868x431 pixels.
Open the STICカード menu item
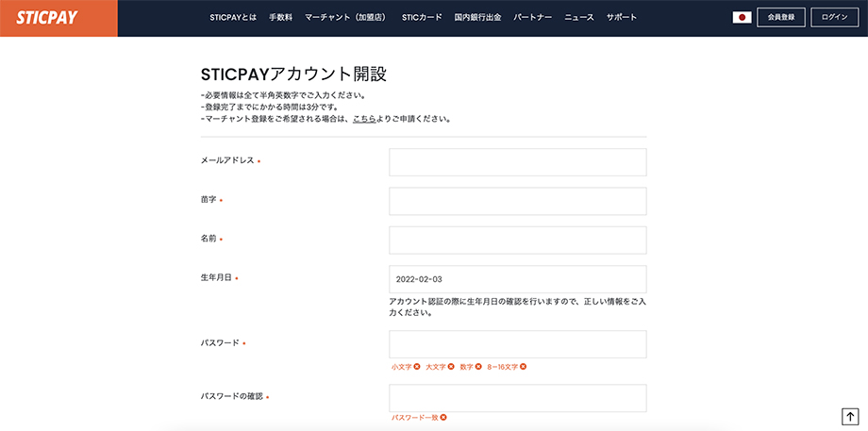423,18
